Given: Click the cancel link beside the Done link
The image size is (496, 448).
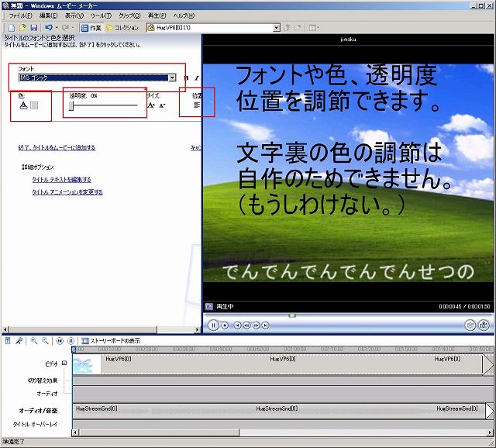Looking at the screenshot, I should tap(195, 148).
